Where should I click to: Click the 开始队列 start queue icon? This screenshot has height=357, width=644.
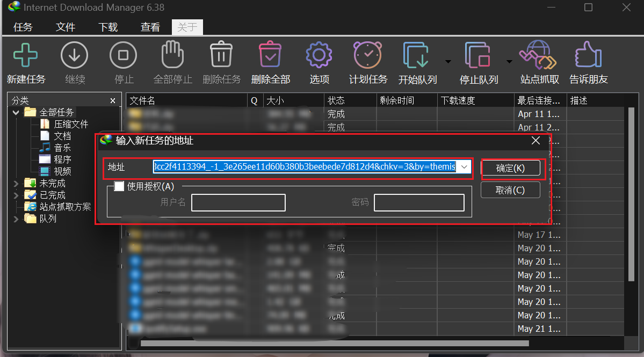tap(416, 55)
